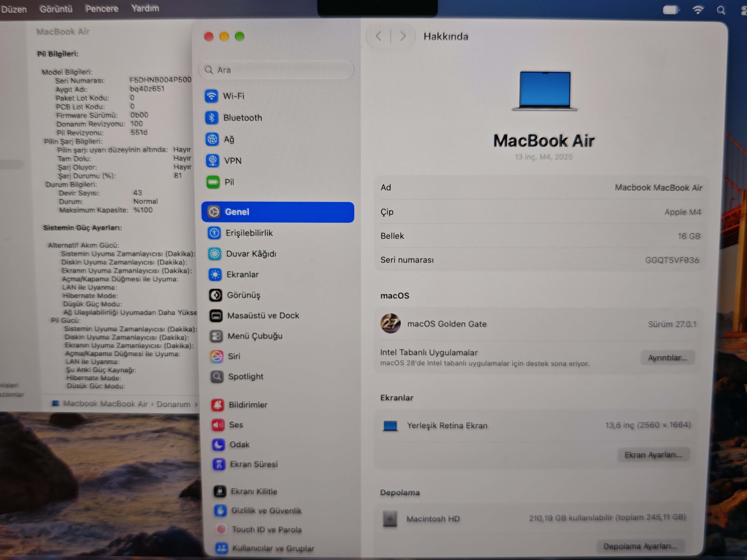The width and height of the screenshot is (747, 560).
Task: Click the Macbook MacBook Air name value
Action: [658, 188]
